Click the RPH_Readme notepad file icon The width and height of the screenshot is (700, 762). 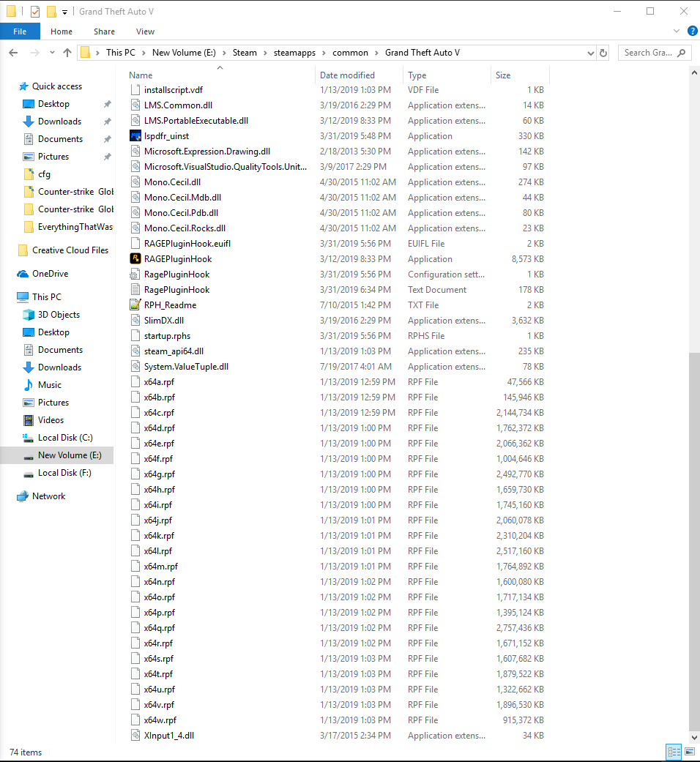pos(135,305)
